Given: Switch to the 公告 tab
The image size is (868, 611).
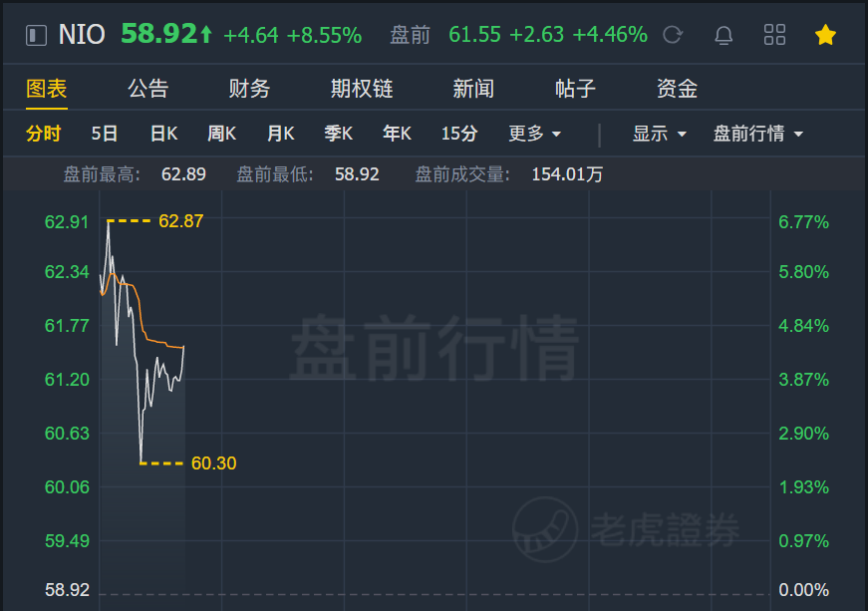Looking at the screenshot, I should click(147, 89).
